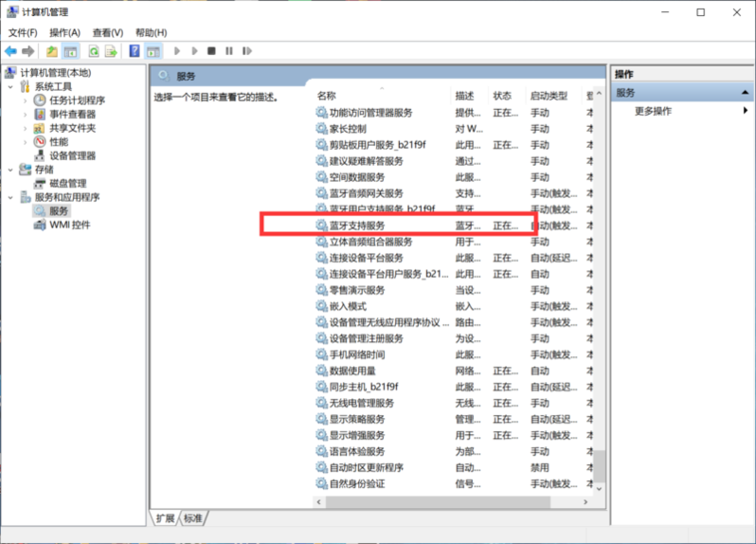Select the 家长控制 service entry

coord(347,128)
